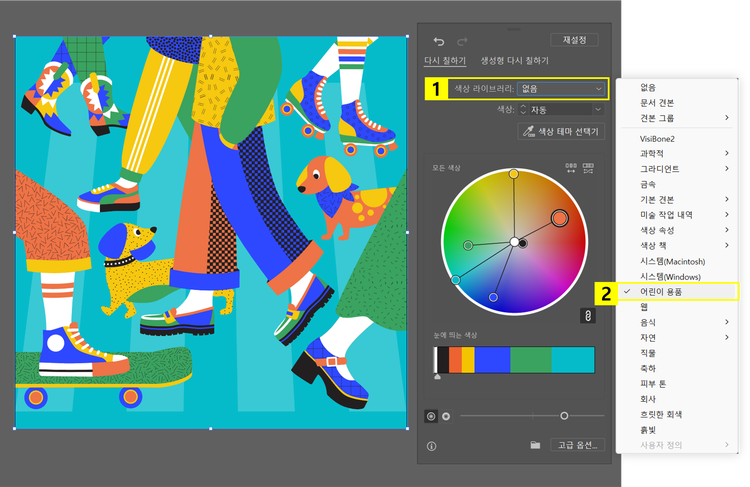Click the green handle on color wheel
The height and width of the screenshot is (487, 750).
(468, 245)
